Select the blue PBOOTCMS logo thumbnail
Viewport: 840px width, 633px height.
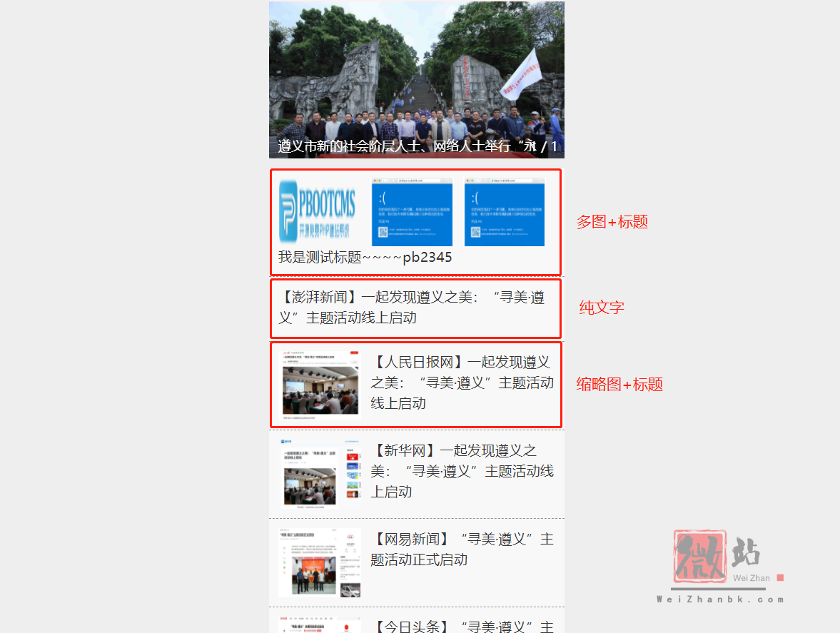click(x=318, y=209)
